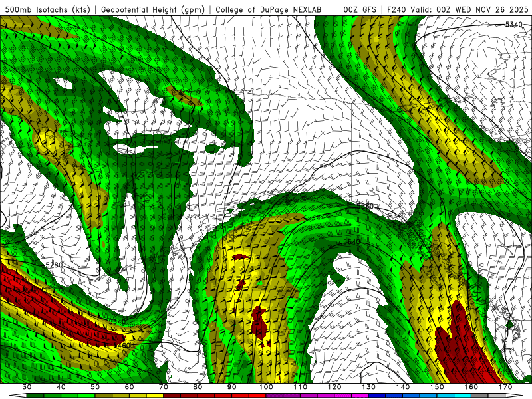
Task: Click the "F240" forecast hour label
Action: click(397, 10)
